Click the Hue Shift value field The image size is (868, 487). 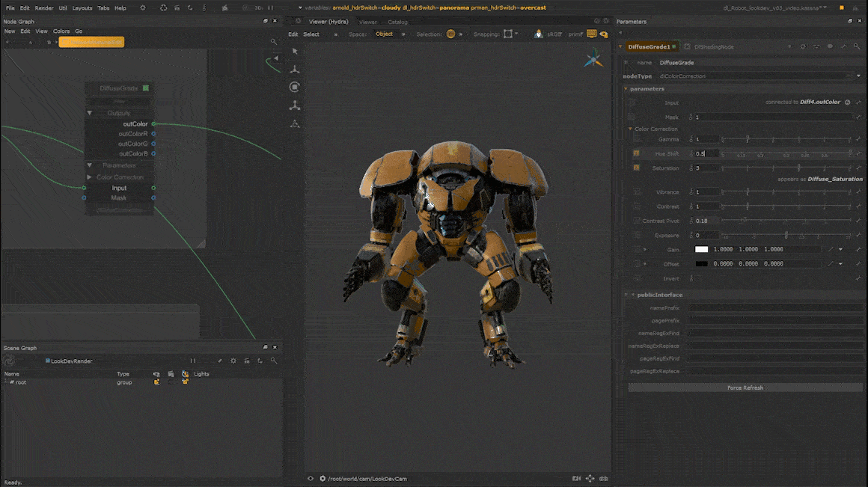pyautogui.click(x=706, y=153)
